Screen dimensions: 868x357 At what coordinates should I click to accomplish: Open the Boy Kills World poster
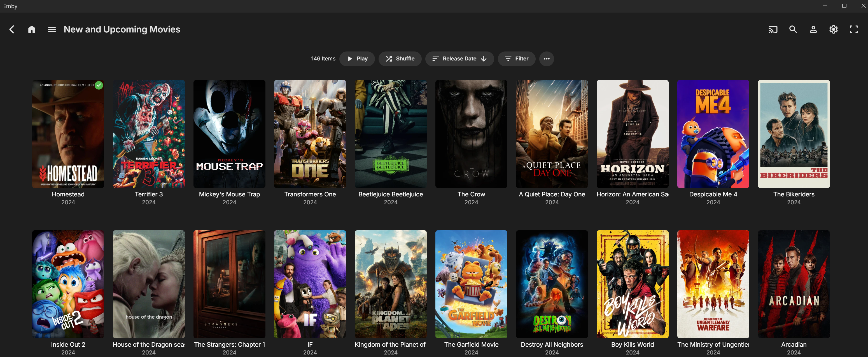tap(633, 284)
